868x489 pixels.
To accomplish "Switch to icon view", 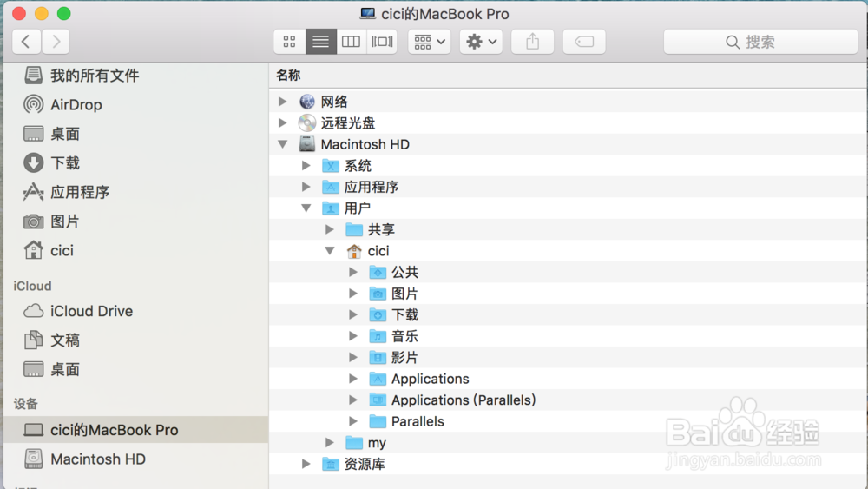I will (x=290, y=42).
